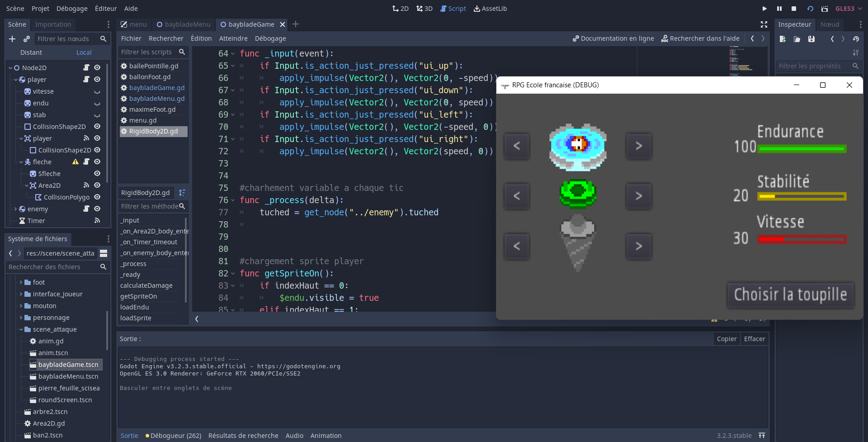Open the Fichier menu in script editor
Screen dimensions: 868x442
coord(131,38)
